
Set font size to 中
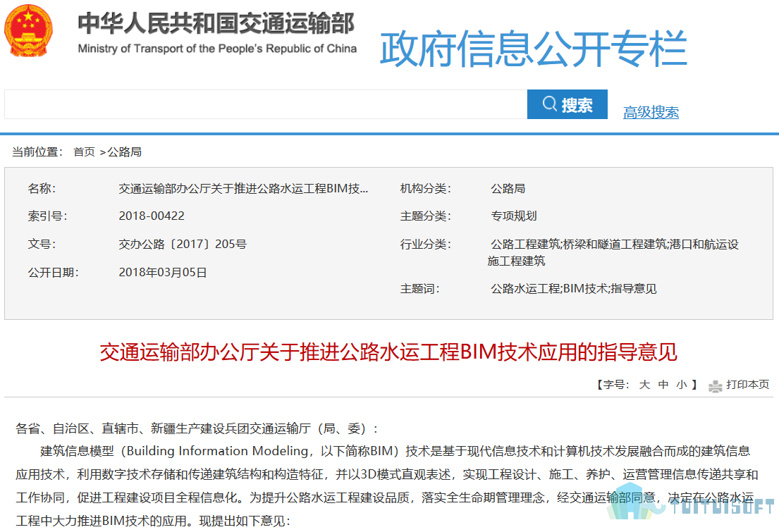tap(663, 385)
